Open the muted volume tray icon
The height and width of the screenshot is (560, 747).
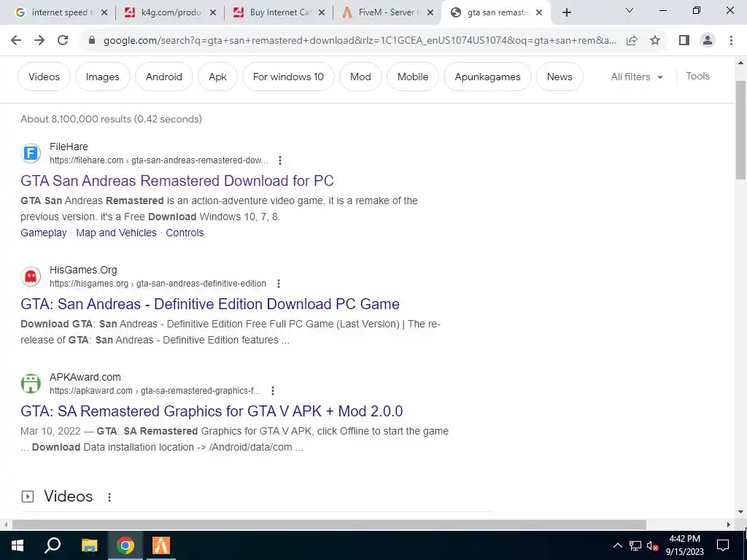(653, 545)
